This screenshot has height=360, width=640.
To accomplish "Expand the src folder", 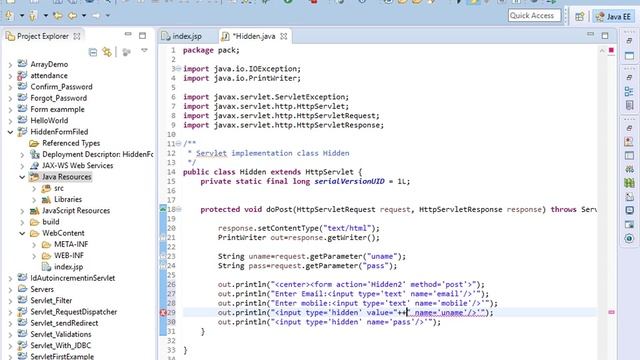I will click(34, 188).
